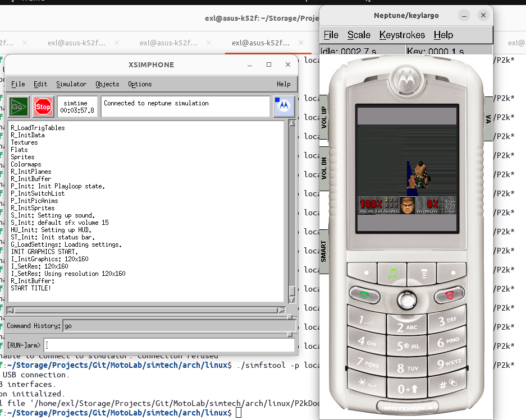Tap the phone's menu key with three lines
This screenshot has width=526, height=420.
423,274
